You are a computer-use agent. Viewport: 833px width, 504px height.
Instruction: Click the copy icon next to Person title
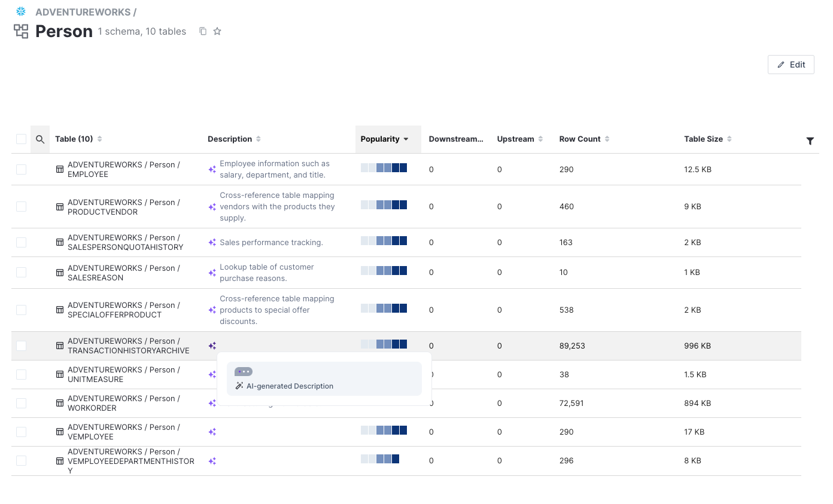[x=203, y=31]
